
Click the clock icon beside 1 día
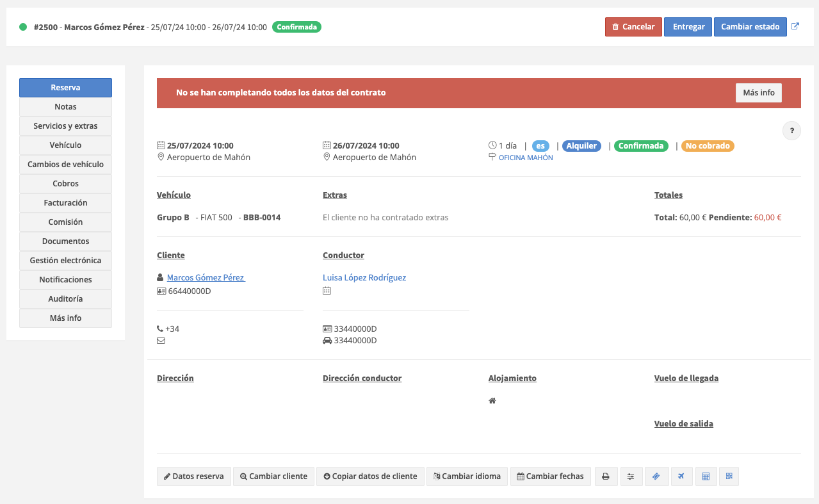click(492, 145)
